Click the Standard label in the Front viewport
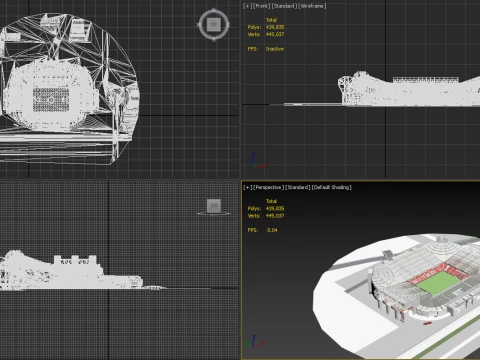This screenshot has height=360, width=480. click(x=284, y=6)
